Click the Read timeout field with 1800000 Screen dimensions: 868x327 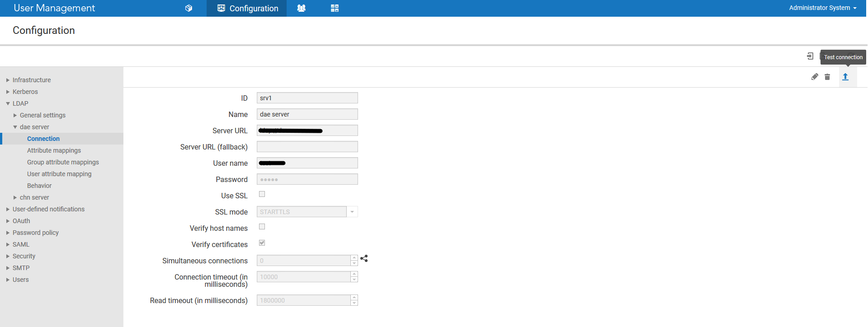[x=303, y=300]
